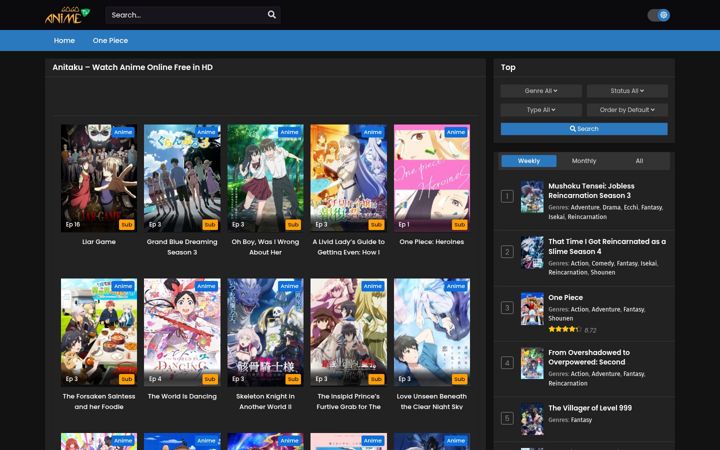
Task: Open The Forsaken Saintess poster thumbnail
Action: tap(99, 332)
